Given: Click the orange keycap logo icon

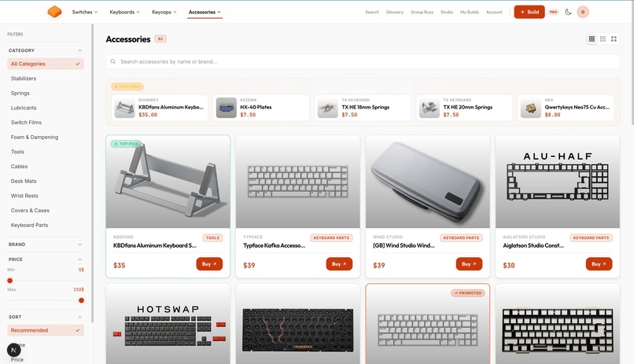Looking at the screenshot, I should click(x=54, y=12).
